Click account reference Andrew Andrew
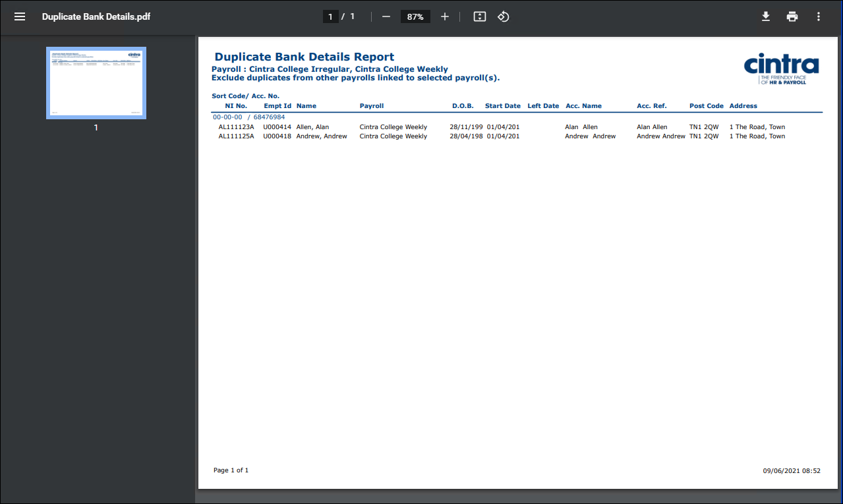The height and width of the screenshot is (504, 843). (x=661, y=136)
